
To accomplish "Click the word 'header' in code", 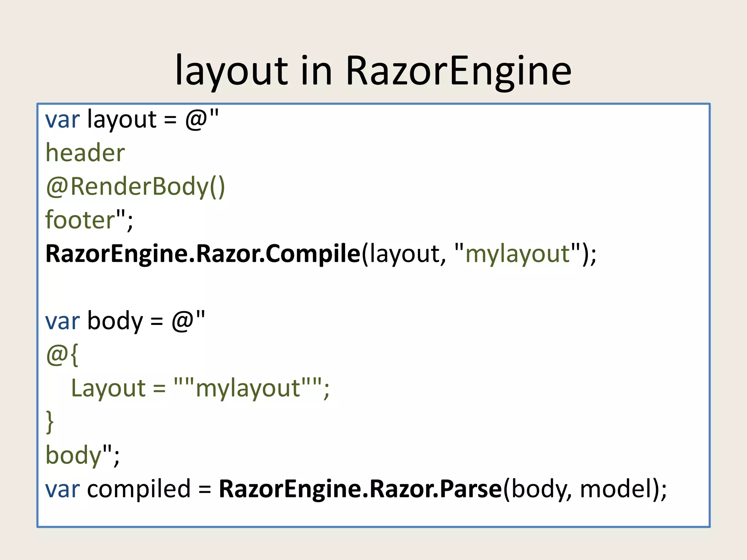I will [x=85, y=152].
